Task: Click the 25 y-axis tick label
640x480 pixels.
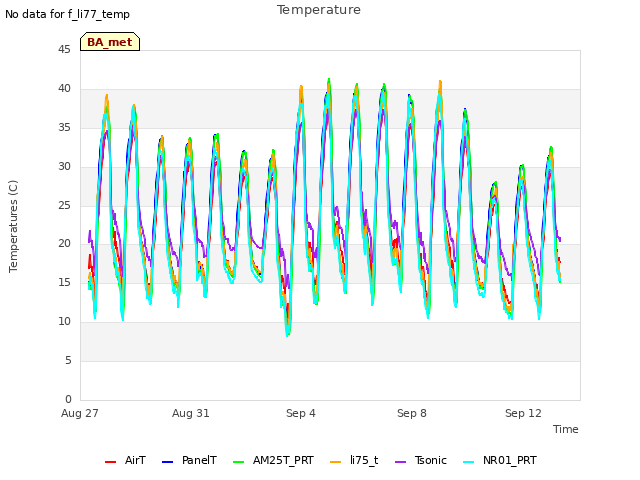Action: click(x=64, y=205)
